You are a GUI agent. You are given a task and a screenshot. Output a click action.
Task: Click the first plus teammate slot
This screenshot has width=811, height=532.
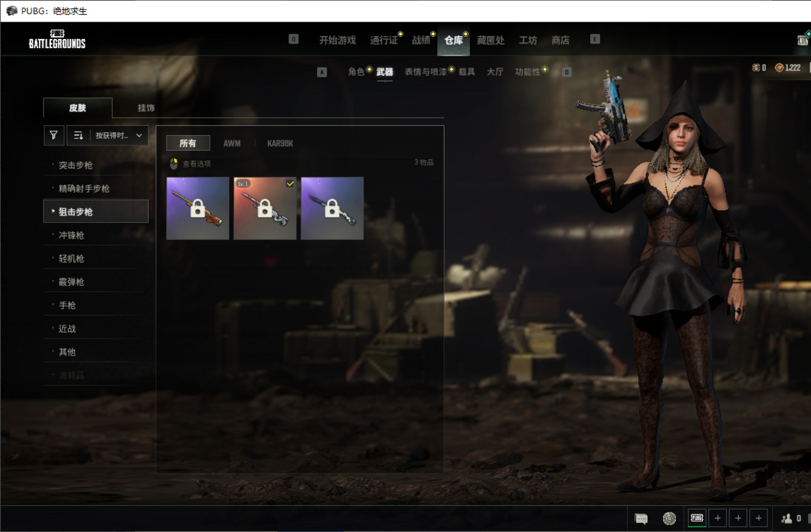pos(717,518)
